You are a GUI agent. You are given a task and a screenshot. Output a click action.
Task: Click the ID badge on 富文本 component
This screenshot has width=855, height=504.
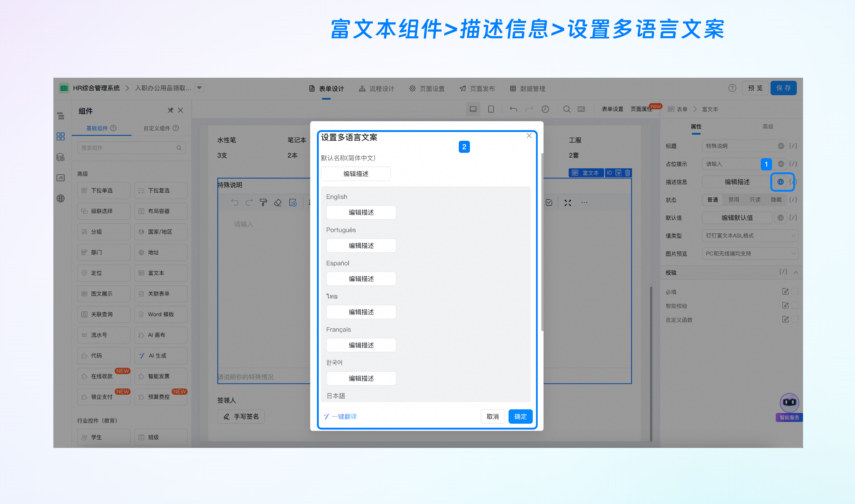click(609, 173)
